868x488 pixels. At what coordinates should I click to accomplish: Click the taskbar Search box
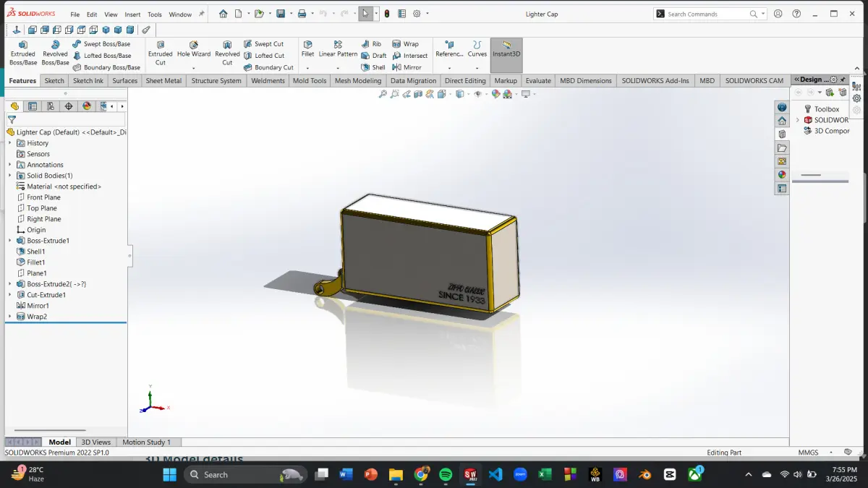pos(244,474)
